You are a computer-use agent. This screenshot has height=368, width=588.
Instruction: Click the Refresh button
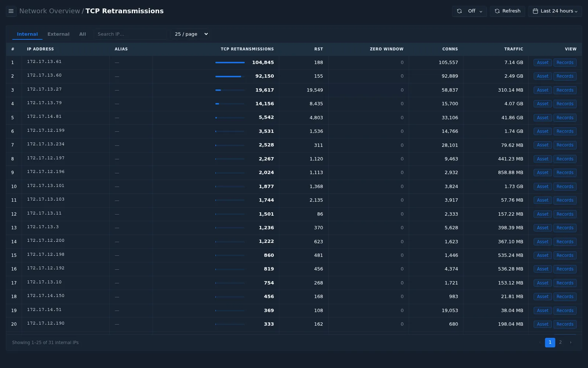click(x=507, y=11)
